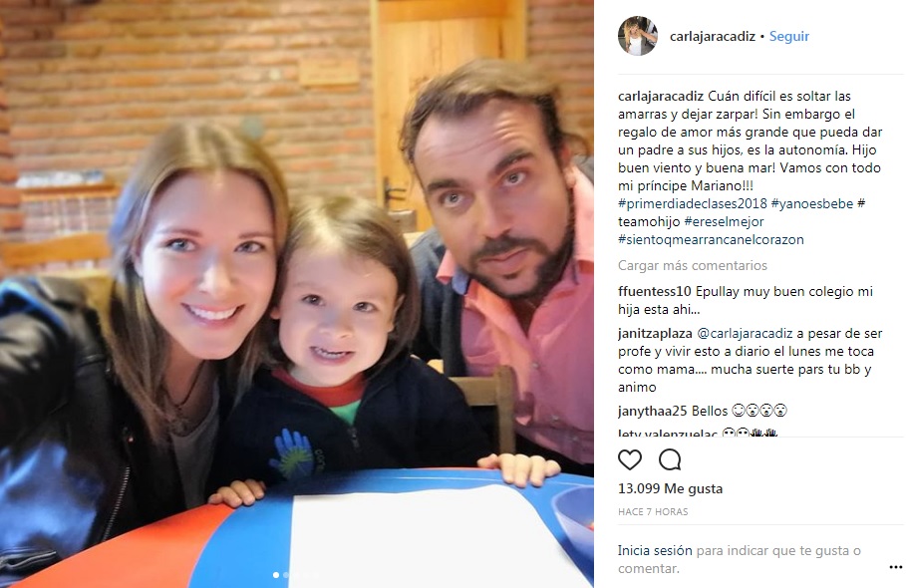Visit commenter ffuentess10 profile

(x=654, y=291)
